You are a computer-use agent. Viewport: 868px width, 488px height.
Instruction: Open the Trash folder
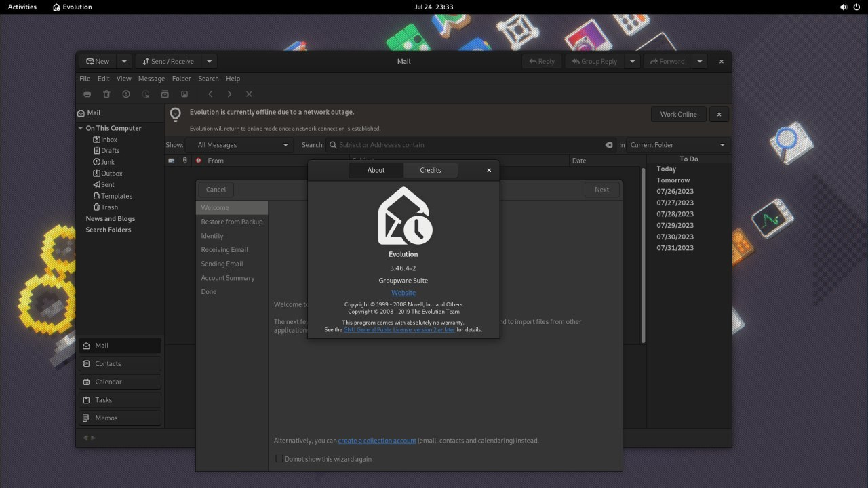(109, 207)
